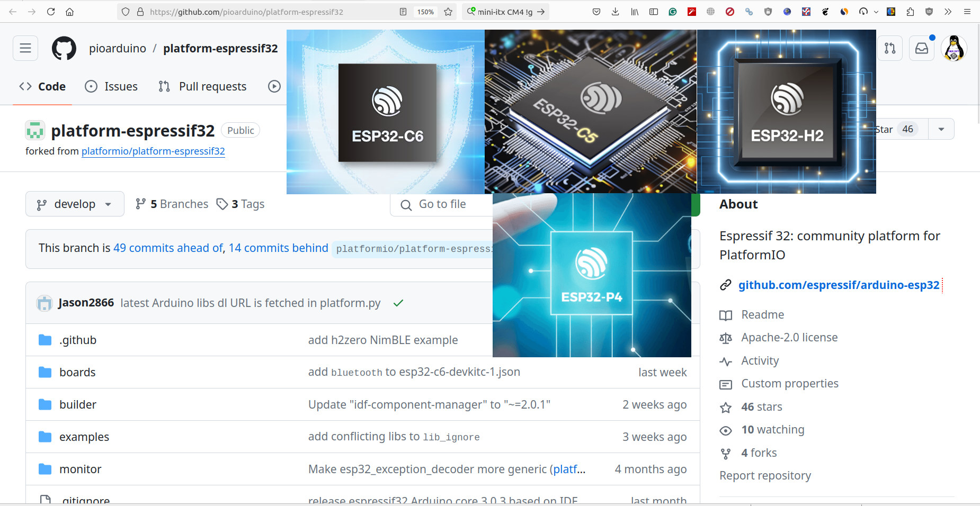Image resolution: width=980 pixels, height=506 pixels.
Task: Click the ESP32-C5 chip image
Action: pos(591,111)
